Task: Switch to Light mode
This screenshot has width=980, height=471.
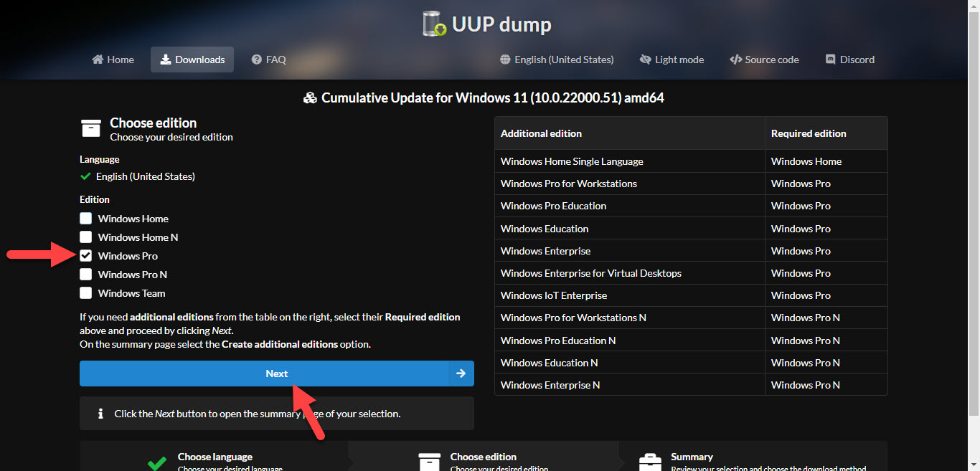Action: tap(679, 60)
